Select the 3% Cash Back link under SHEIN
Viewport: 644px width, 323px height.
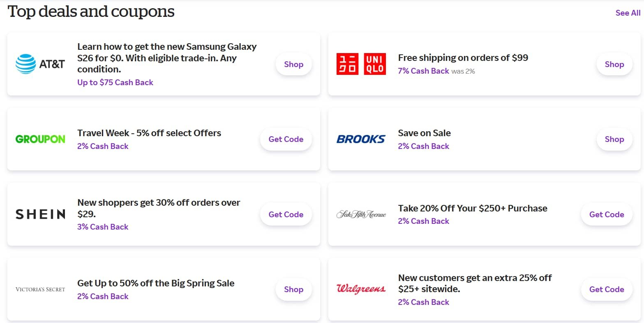pos(103,227)
